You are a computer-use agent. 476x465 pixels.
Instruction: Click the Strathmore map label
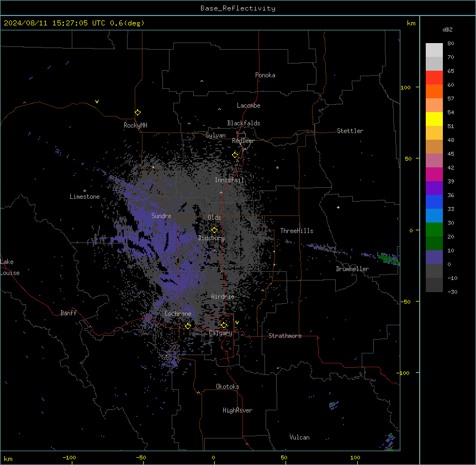285,336
